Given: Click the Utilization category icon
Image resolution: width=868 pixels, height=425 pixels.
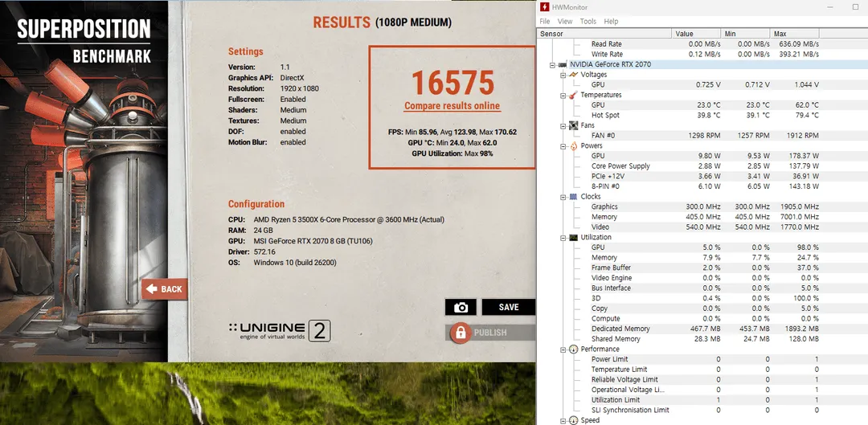Looking at the screenshot, I should tap(574, 237).
